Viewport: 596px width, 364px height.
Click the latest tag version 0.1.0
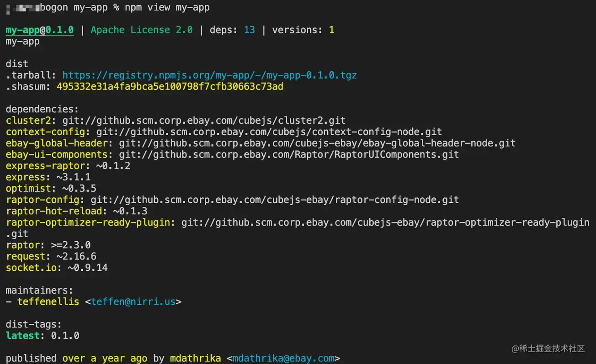click(x=65, y=336)
